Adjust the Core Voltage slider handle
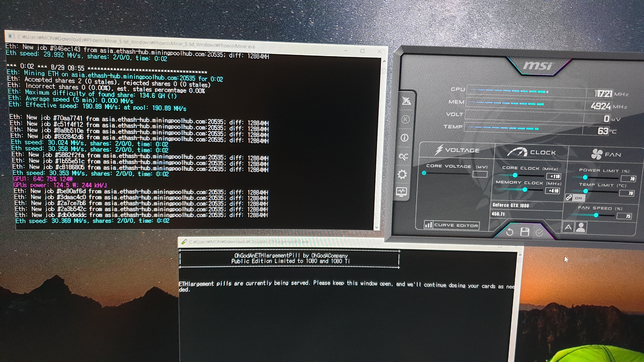 tap(424, 173)
